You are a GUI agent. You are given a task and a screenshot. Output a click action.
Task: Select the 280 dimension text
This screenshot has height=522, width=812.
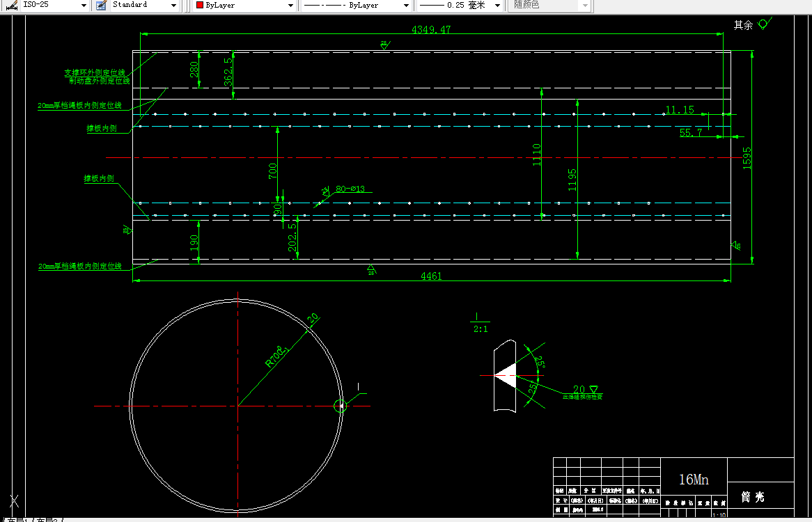pos(194,70)
